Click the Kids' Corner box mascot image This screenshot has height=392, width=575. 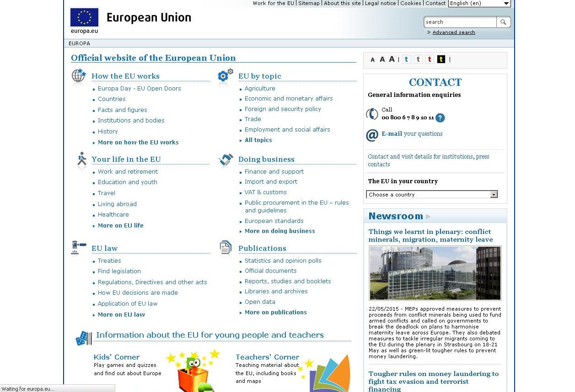[x=193, y=371]
